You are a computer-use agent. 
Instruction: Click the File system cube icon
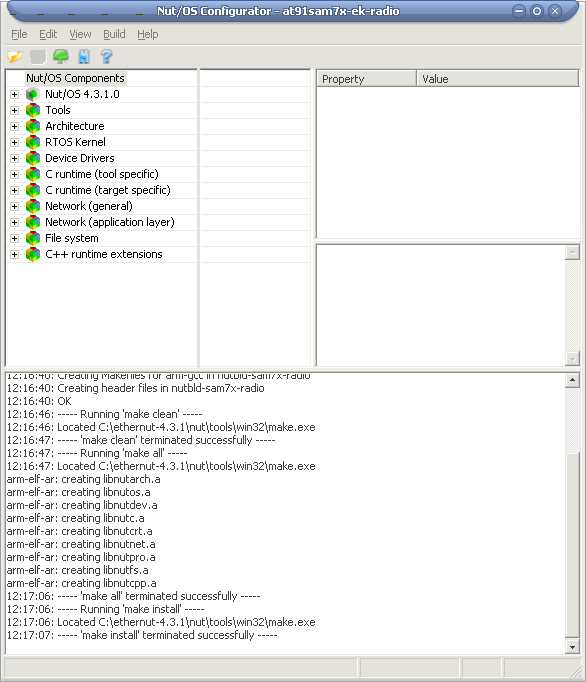pyautogui.click(x=33, y=238)
